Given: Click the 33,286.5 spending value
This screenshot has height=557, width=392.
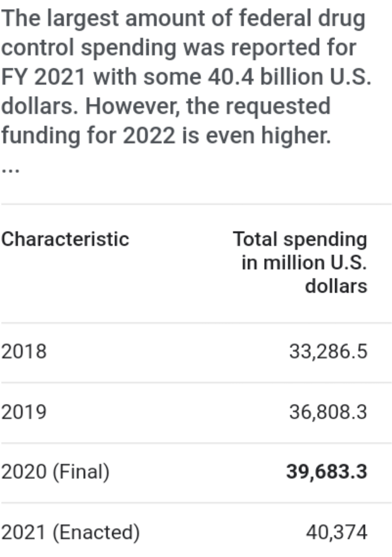Looking at the screenshot, I should (x=328, y=351).
